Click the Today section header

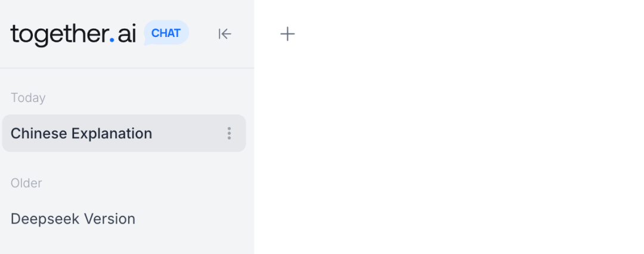28,98
